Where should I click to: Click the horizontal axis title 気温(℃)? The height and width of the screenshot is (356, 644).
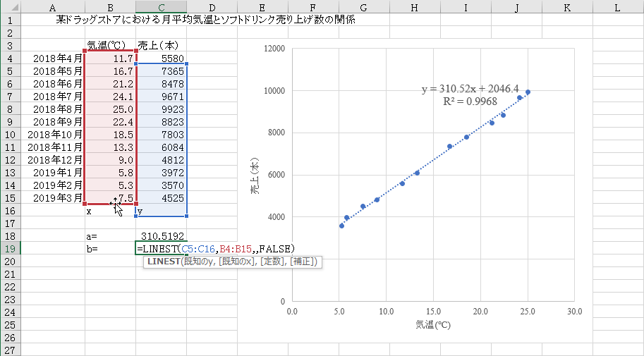[x=432, y=325]
